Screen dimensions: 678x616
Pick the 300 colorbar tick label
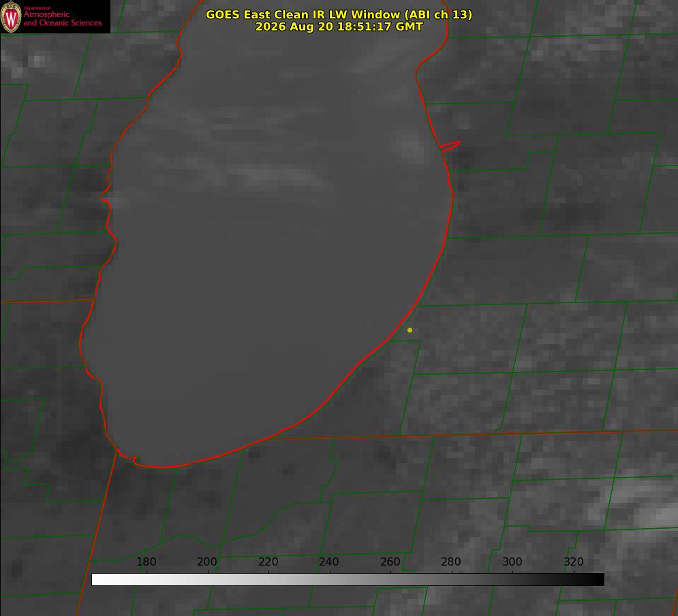pos(512,561)
